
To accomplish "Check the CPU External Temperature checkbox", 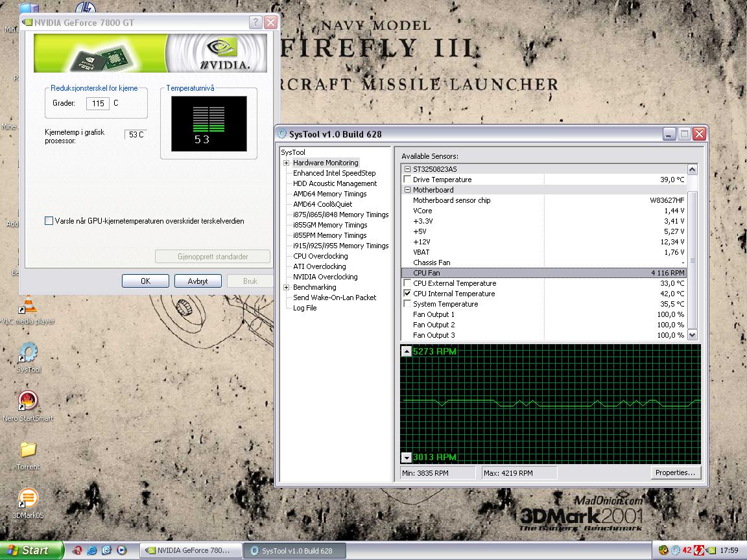I will pyautogui.click(x=407, y=283).
